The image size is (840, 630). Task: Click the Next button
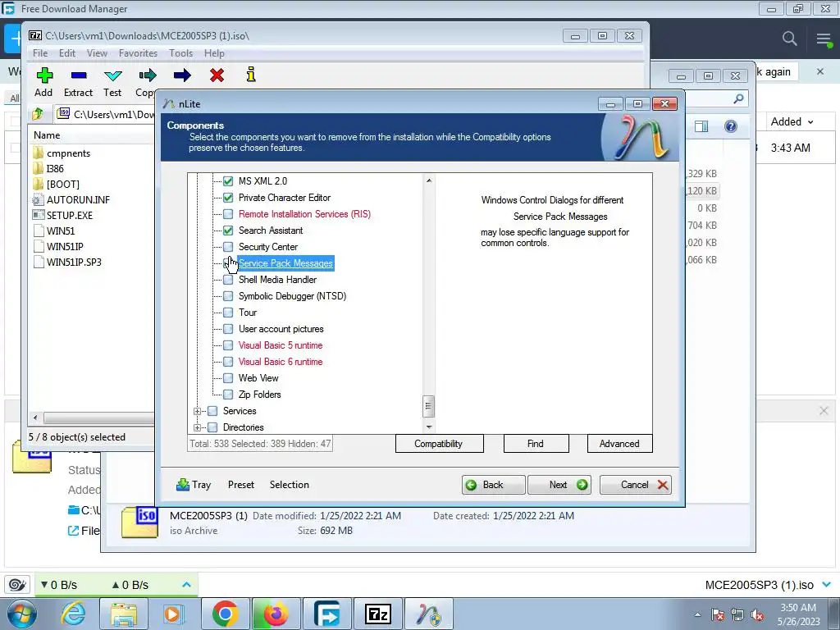pyautogui.click(x=559, y=485)
